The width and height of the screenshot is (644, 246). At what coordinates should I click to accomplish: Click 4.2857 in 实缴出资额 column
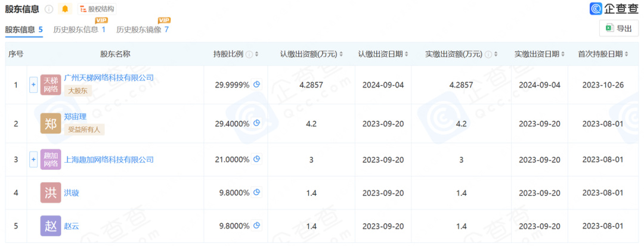[x=461, y=85]
